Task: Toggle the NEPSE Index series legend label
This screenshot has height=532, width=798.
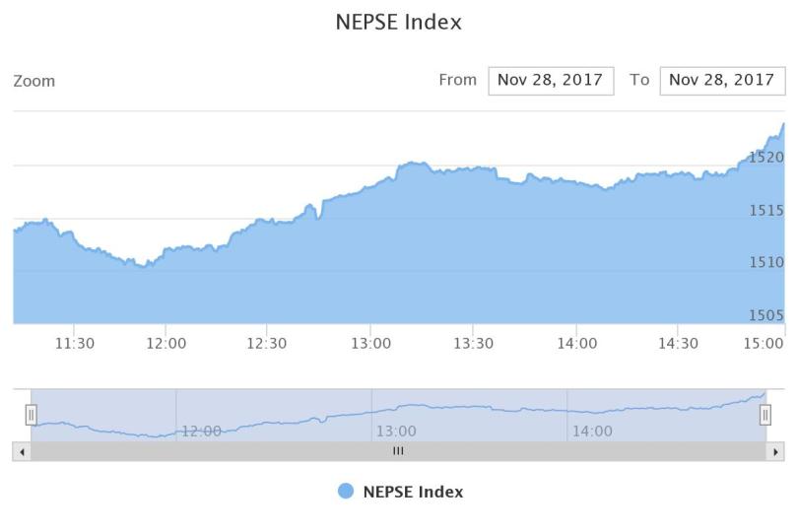Action: tap(413, 492)
